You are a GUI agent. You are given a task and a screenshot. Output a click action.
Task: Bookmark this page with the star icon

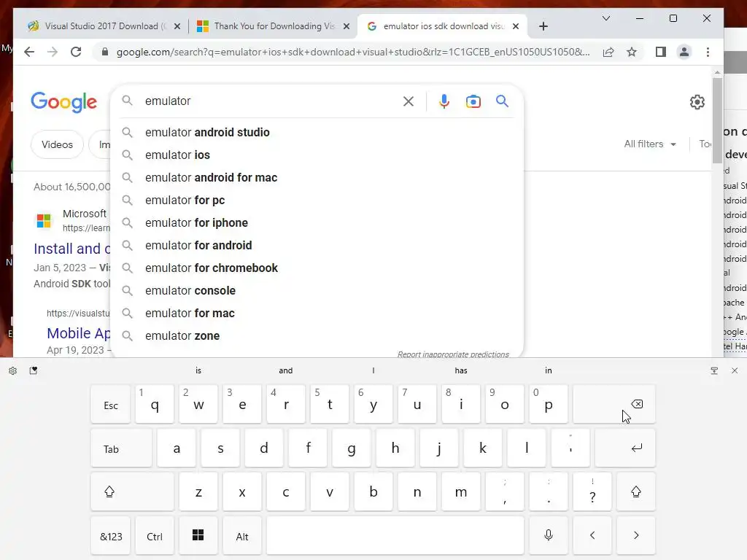[632, 52]
